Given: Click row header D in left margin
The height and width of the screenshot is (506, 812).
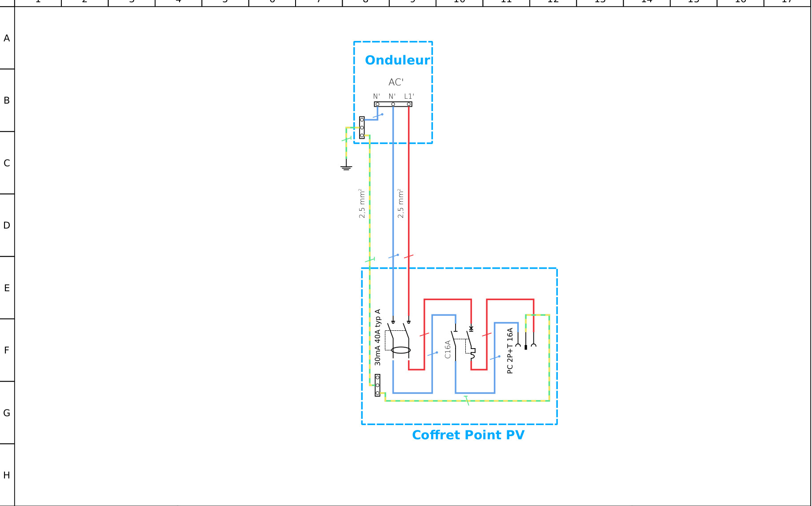Looking at the screenshot, I should pyautogui.click(x=7, y=225).
